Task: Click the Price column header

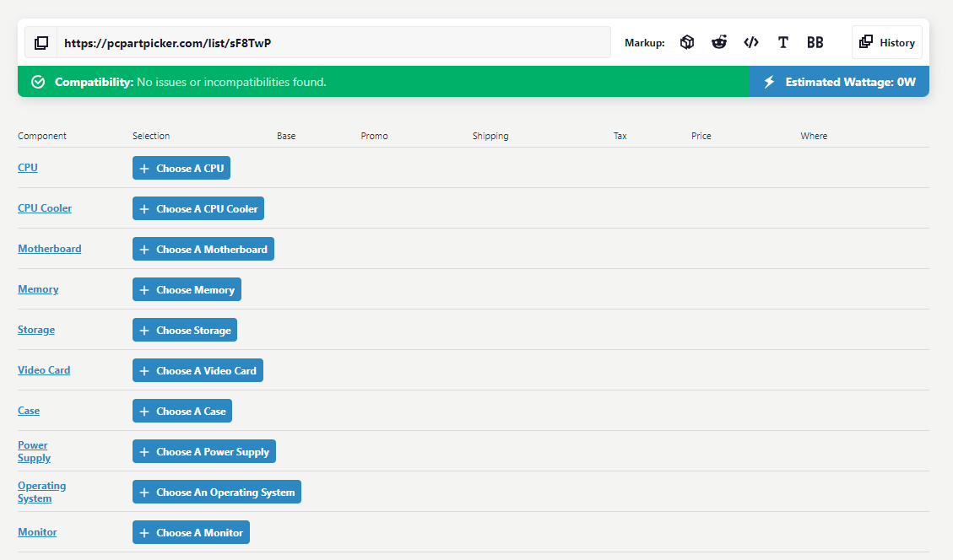Action: (x=701, y=136)
